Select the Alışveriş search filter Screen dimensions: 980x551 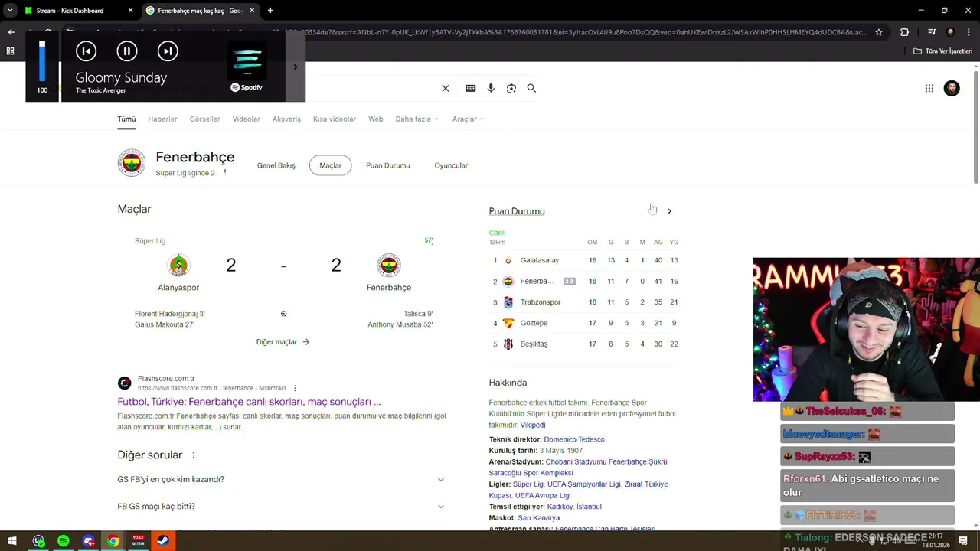click(286, 119)
